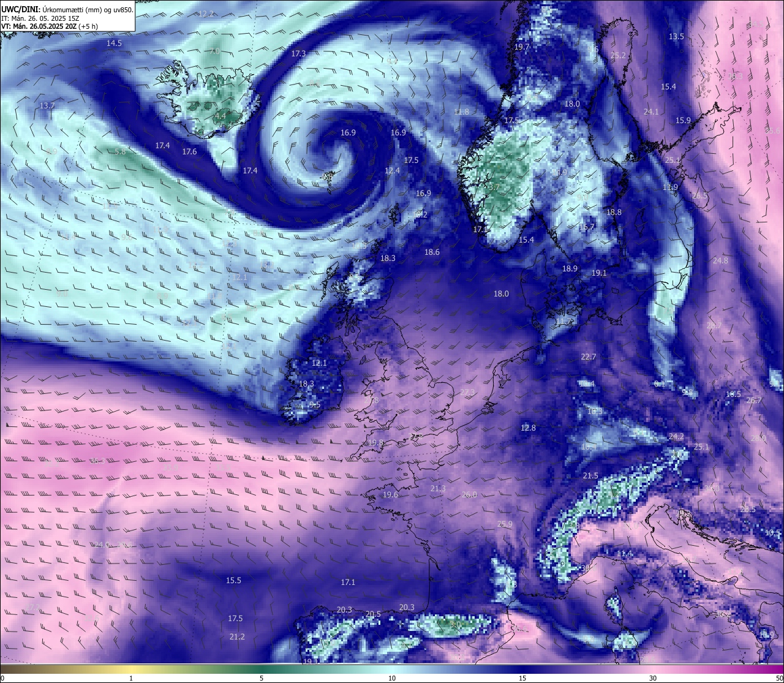
Task: Click the 25.9 value over France
Action: coord(505,524)
